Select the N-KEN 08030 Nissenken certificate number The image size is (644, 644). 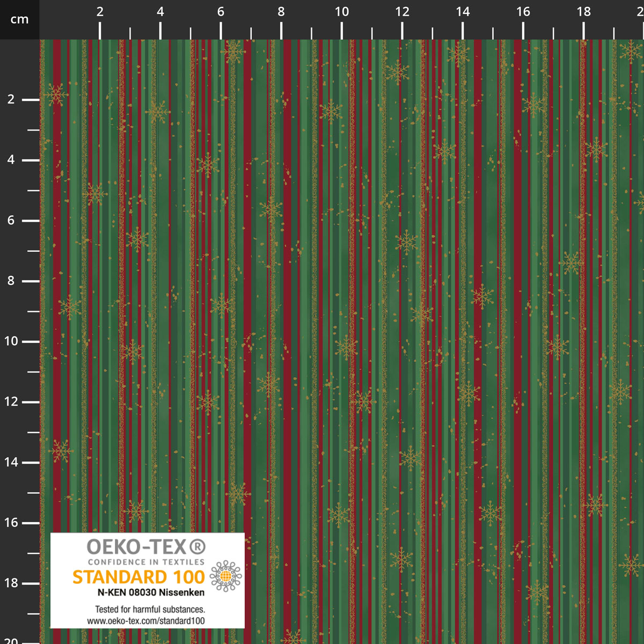(151, 592)
